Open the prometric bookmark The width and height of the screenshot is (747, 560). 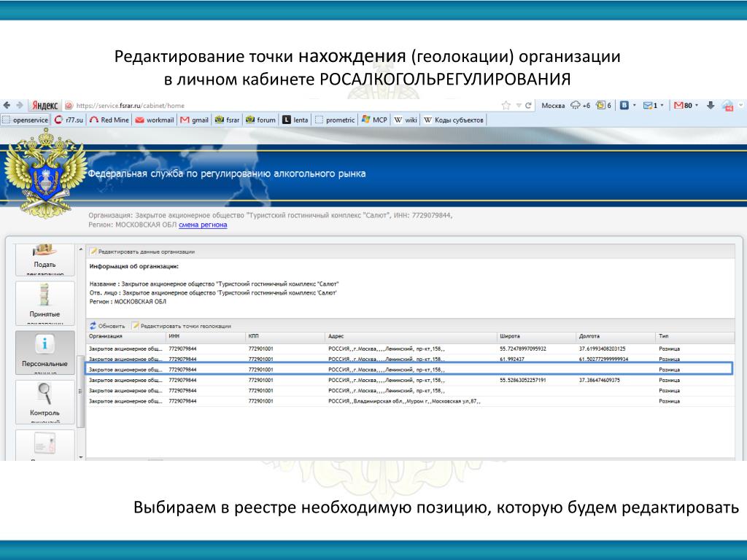click(335, 120)
